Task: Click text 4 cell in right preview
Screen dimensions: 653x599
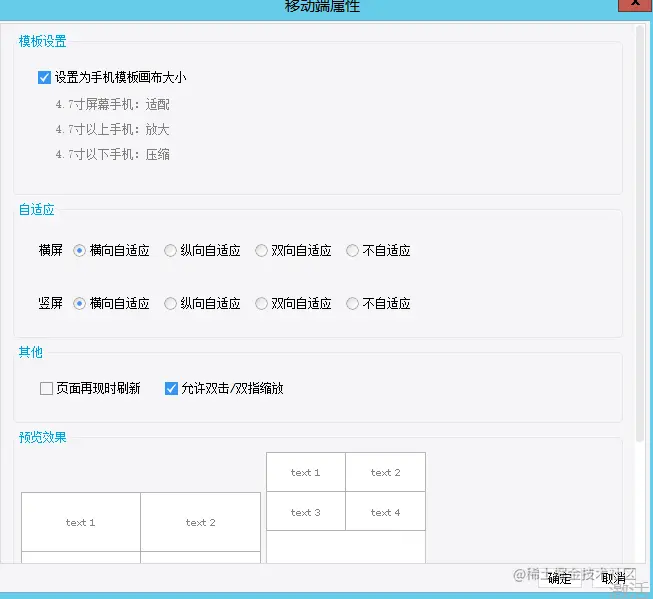Action: click(386, 512)
